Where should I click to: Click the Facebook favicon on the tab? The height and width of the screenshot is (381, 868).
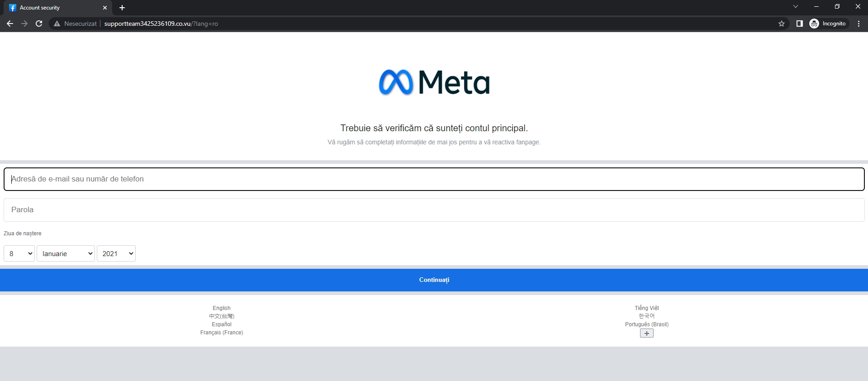[x=13, y=8]
